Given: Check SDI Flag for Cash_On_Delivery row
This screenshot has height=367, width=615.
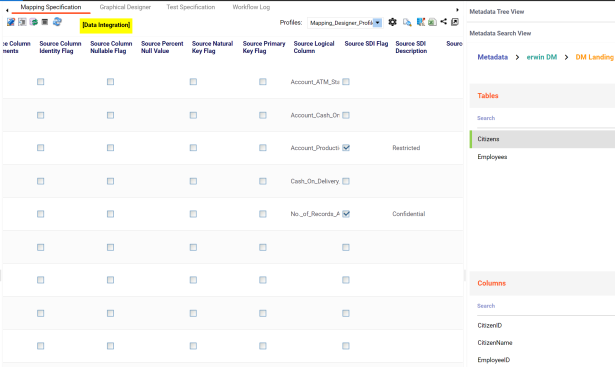Looking at the screenshot, I should click(346, 181).
